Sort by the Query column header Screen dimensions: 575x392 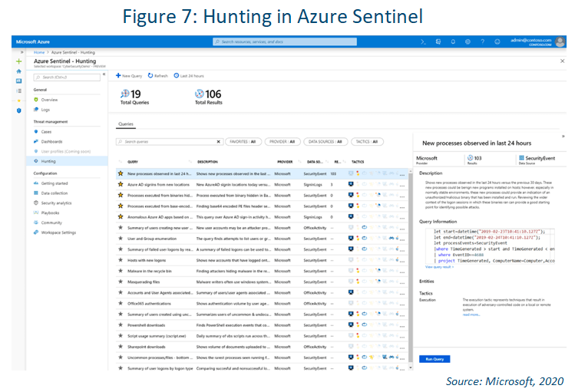tap(133, 162)
